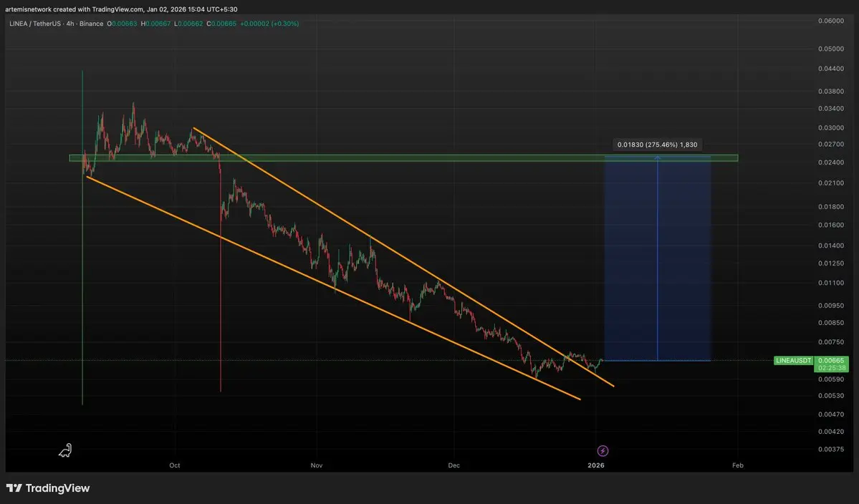Click the change value +0.00002 (+0.30%)
The image size is (859, 504).
pyautogui.click(x=269, y=24)
